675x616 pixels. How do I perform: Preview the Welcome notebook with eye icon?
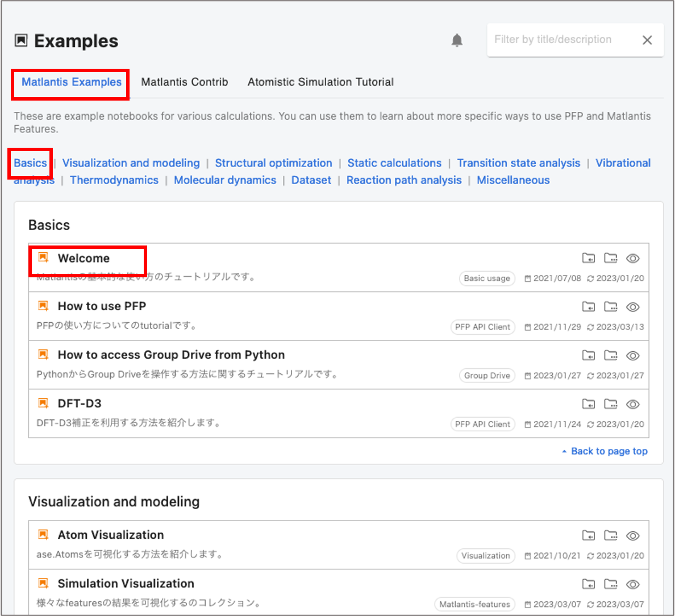tap(632, 259)
